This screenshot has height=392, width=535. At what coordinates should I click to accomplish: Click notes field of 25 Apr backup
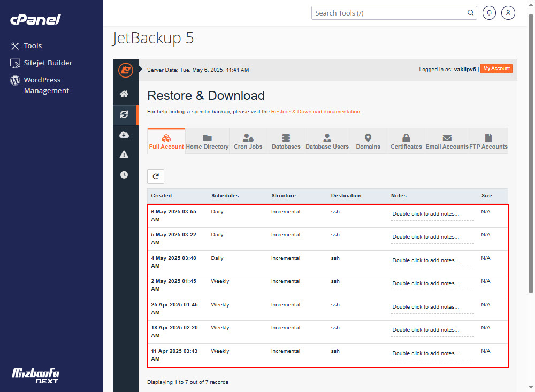click(432, 307)
